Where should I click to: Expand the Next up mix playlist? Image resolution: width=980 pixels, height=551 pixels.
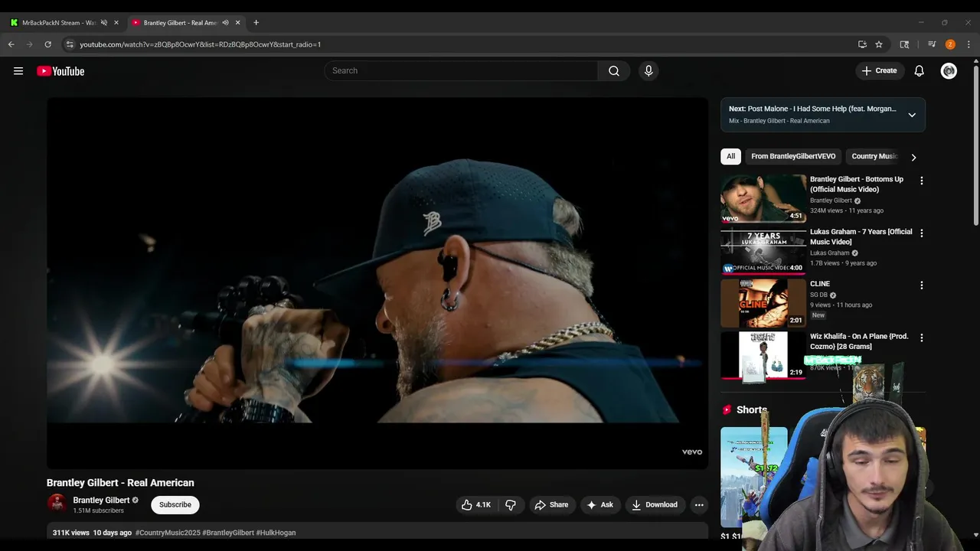pos(912,115)
